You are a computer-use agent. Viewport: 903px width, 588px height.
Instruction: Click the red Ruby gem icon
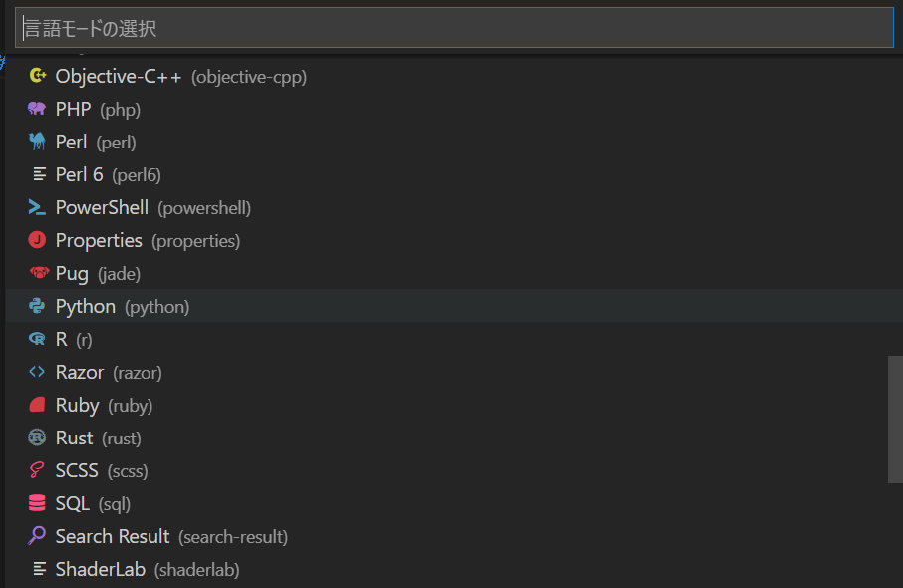pyautogui.click(x=37, y=405)
